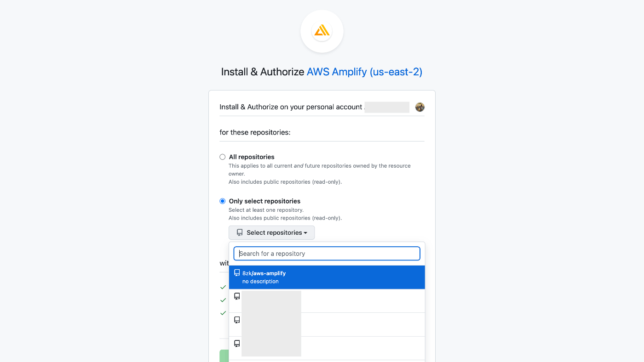Click the Search for a repository field

(x=327, y=254)
